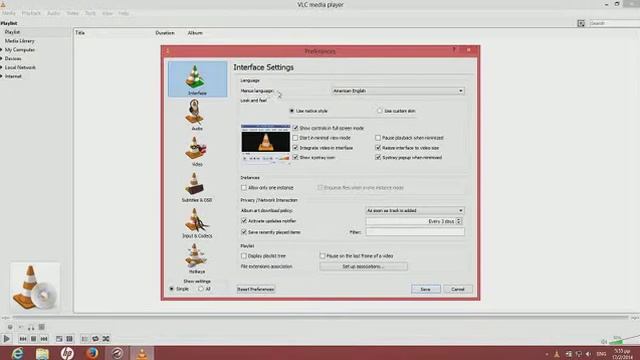Image resolution: width=640 pixels, height=360 pixels.
Task: Open Firefox from the taskbar
Action: [92, 353]
